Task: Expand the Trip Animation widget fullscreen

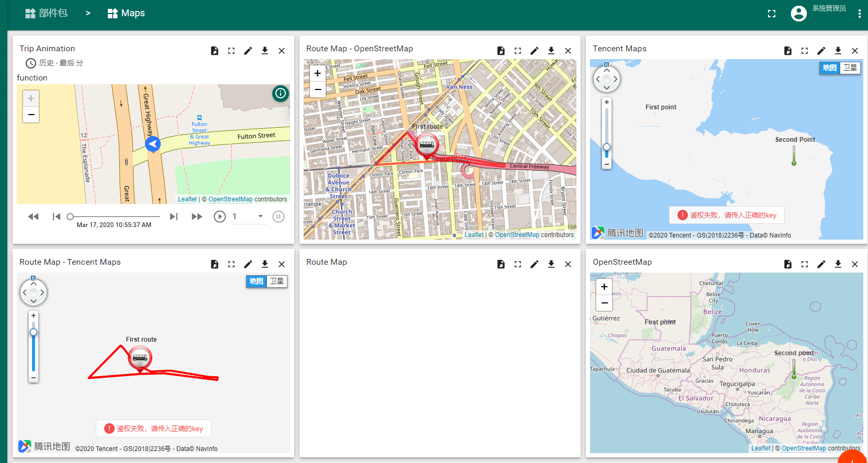Action: tap(231, 51)
